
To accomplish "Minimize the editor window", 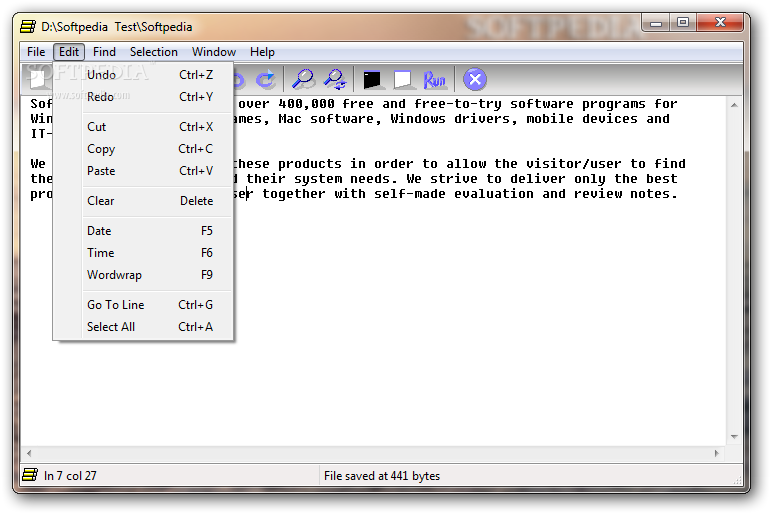I will pyautogui.click(x=656, y=23).
